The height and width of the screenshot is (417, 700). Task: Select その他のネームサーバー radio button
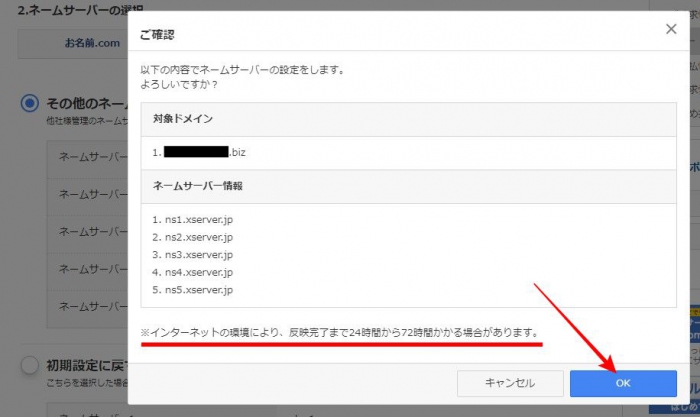29,103
